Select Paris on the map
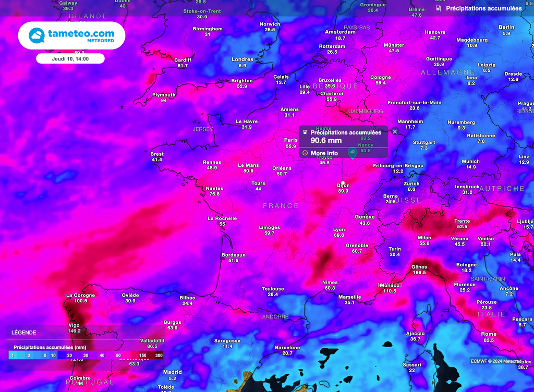 (x=290, y=140)
